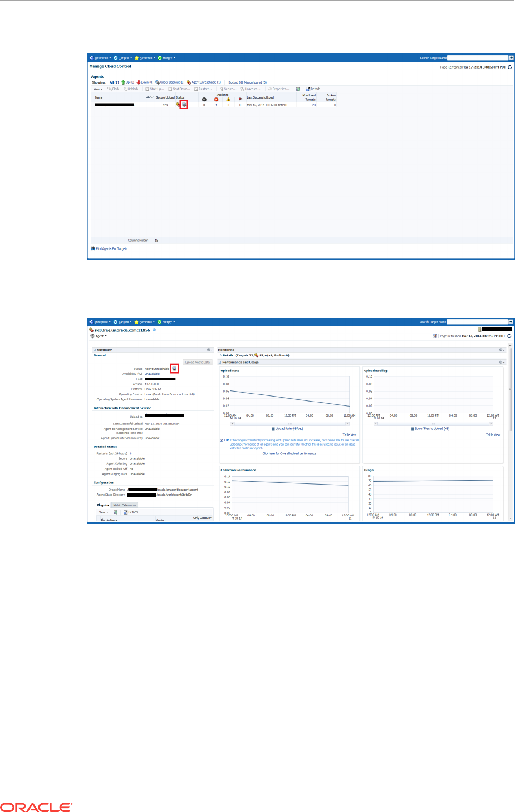This screenshot has height=812, width=515.
Task: Open Targets menu on agent home page
Action: pos(123,322)
